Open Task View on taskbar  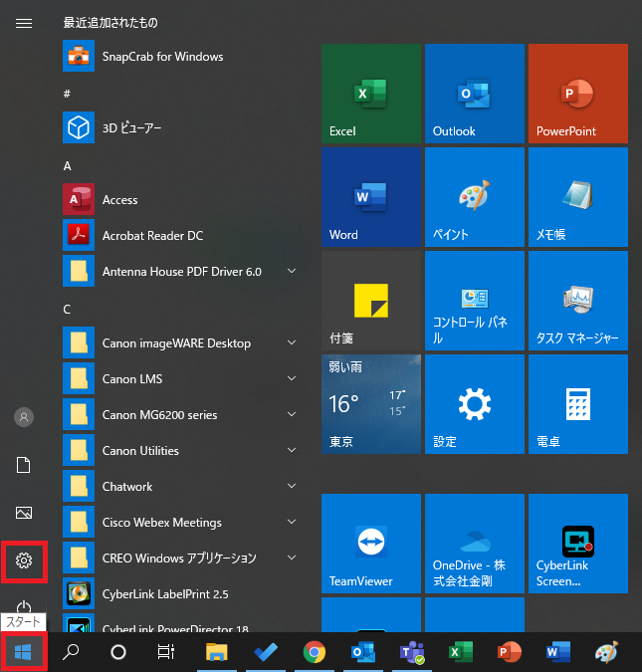166,652
